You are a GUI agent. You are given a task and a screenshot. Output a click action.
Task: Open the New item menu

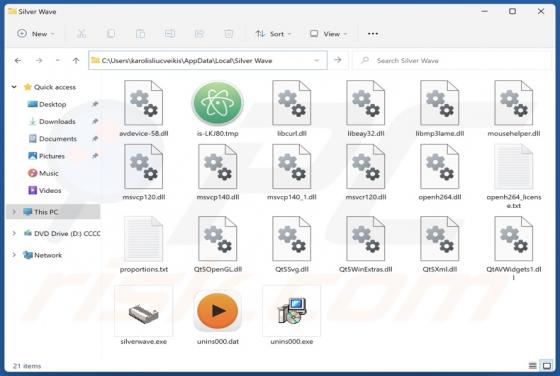click(x=35, y=34)
